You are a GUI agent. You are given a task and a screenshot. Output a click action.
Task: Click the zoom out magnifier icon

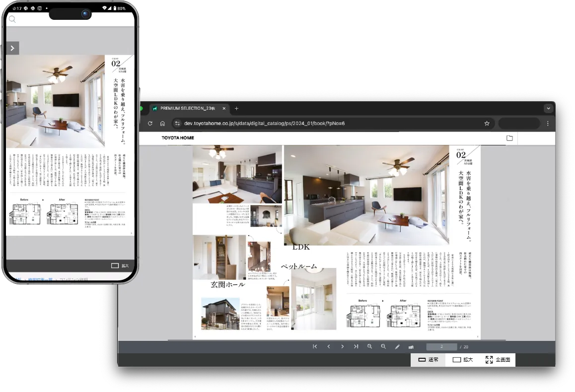(383, 347)
